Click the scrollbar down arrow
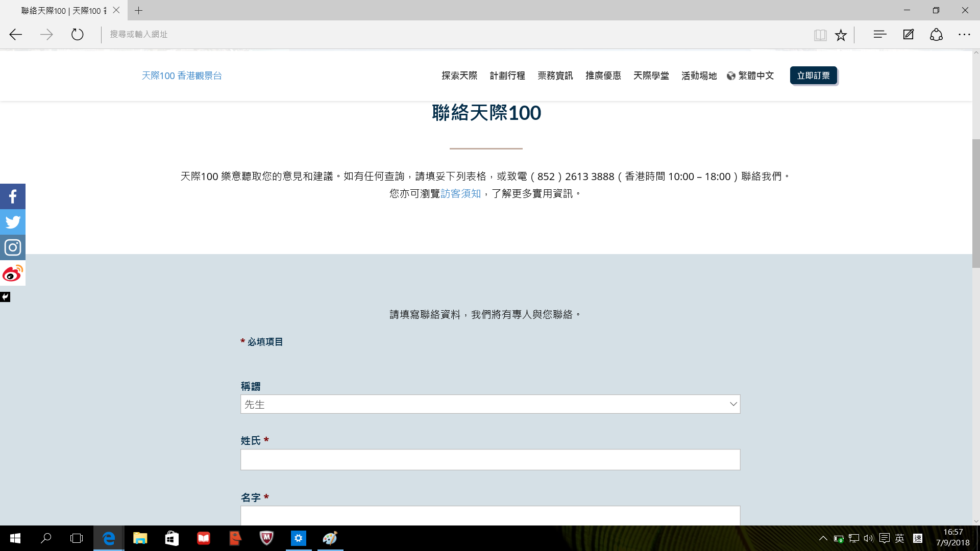980x551 pixels. coord(976,521)
